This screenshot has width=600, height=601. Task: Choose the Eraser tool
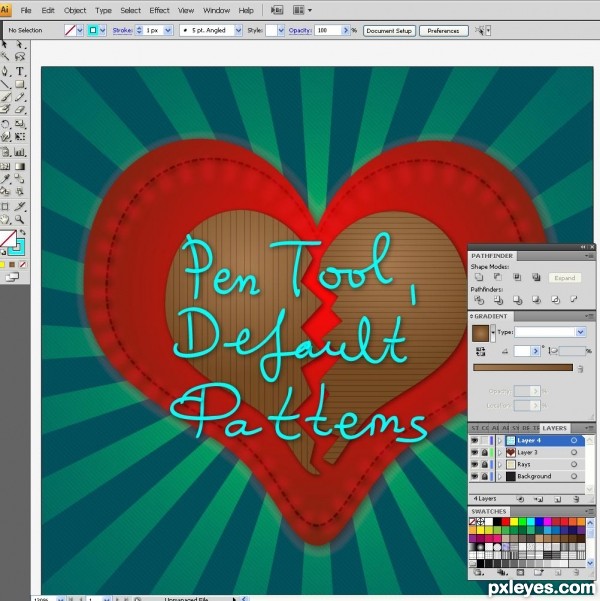[20, 110]
